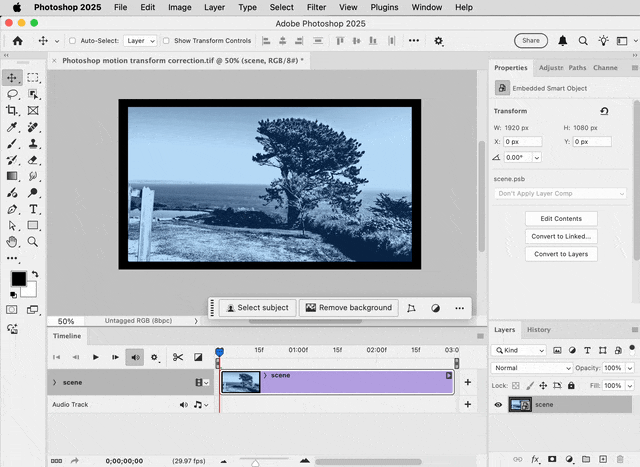This screenshot has width=640, height=467.
Task: Open the Filter menu
Action: [316, 7]
